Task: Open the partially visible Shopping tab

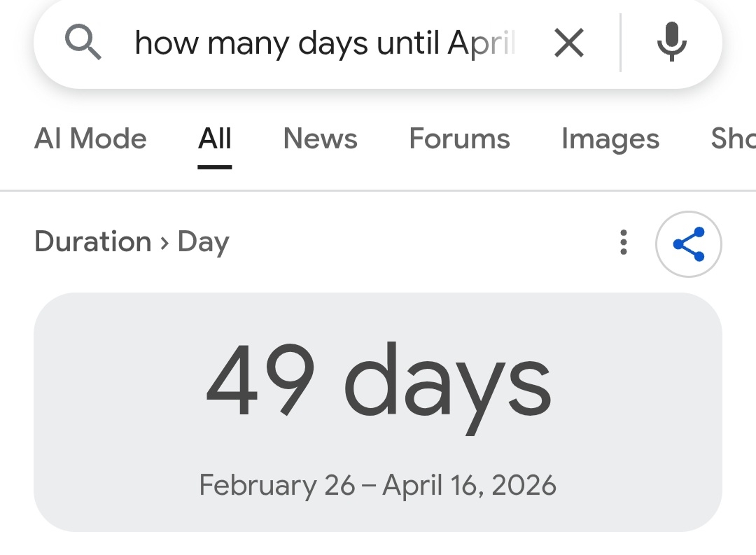Action: [733, 139]
